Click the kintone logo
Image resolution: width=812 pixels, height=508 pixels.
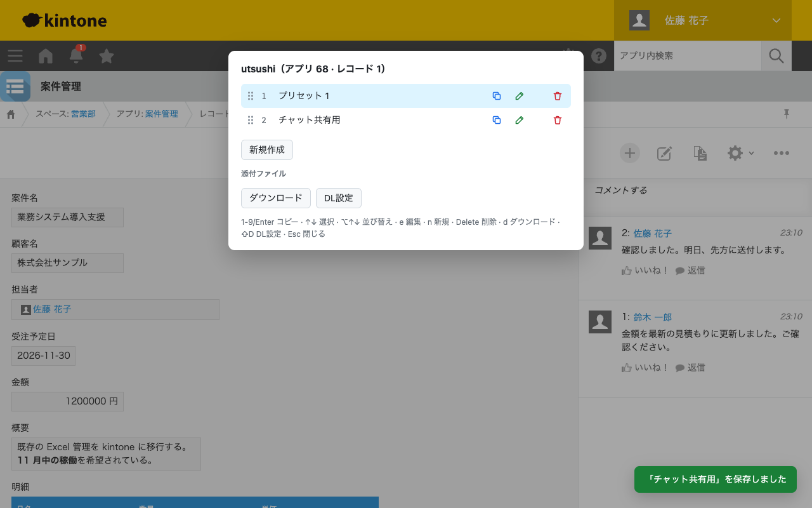point(64,20)
